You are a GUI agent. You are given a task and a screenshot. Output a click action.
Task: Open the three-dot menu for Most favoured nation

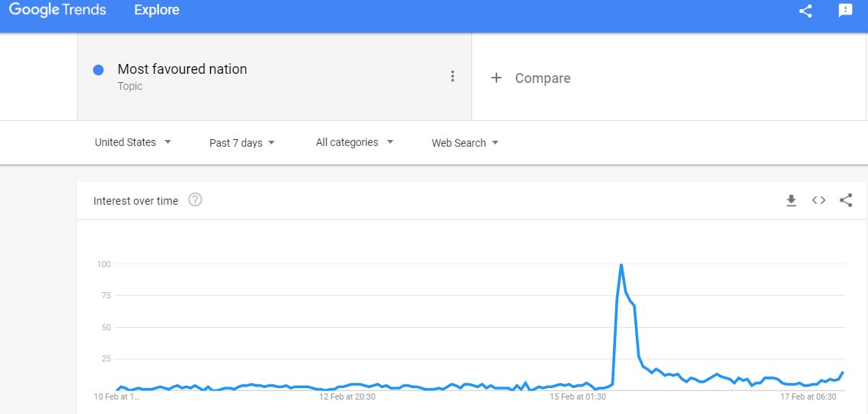click(x=452, y=76)
